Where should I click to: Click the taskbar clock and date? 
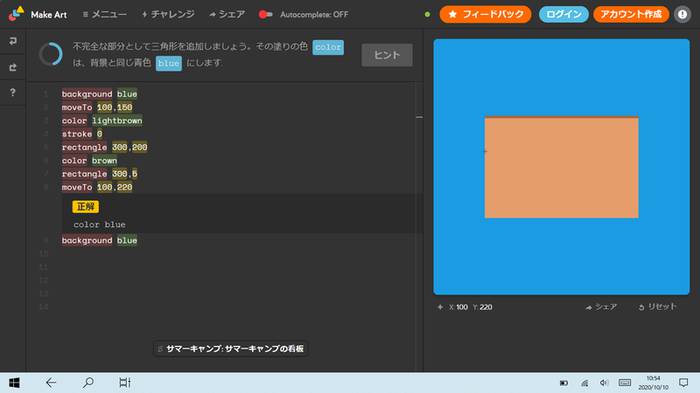[653, 383]
